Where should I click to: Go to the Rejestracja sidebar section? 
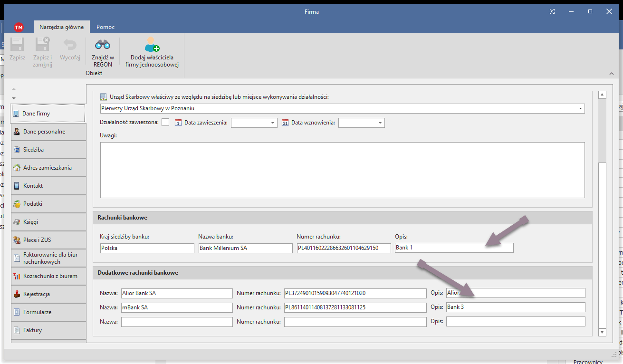point(48,294)
